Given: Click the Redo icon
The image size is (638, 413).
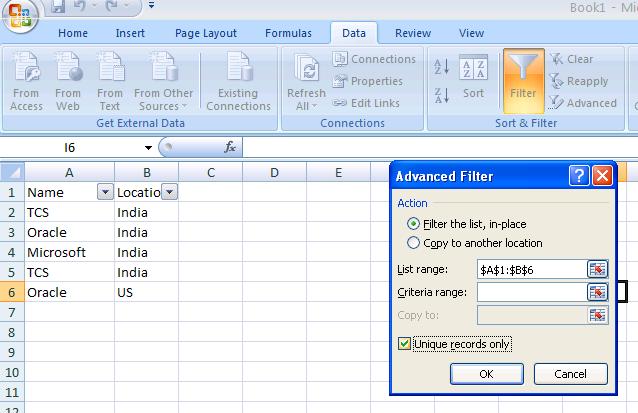Looking at the screenshot, I should tap(111, 6).
